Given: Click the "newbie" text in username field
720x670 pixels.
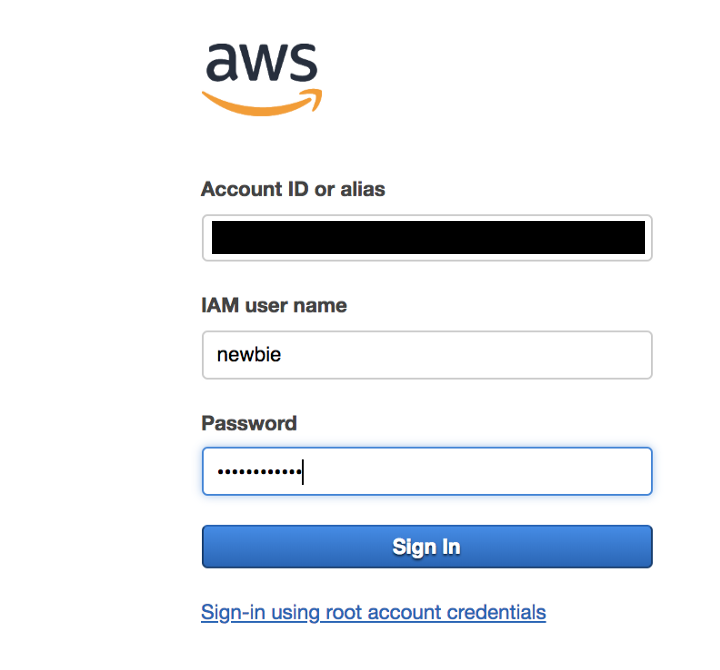Looking at the screenshot, I should click(x=249, y=355).
